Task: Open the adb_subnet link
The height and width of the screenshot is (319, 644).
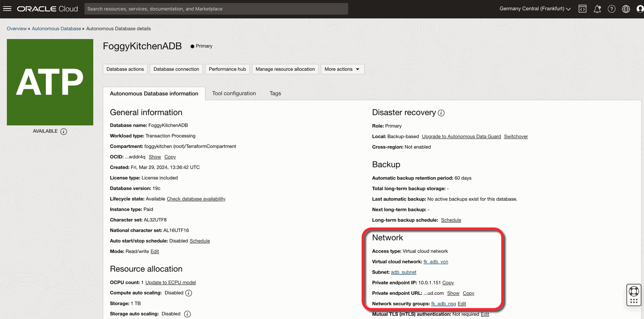Action: (x=404, y=272)
